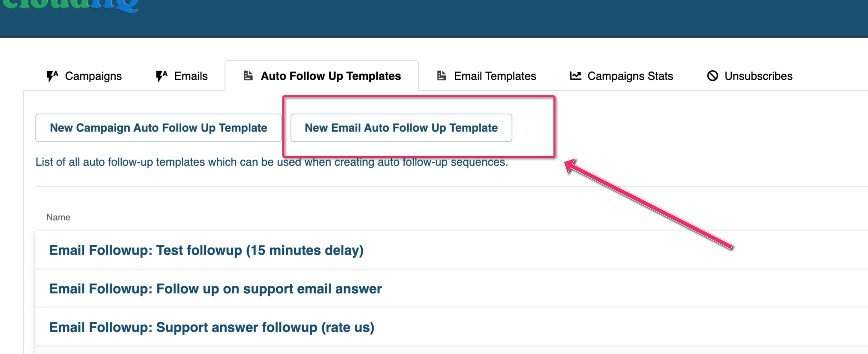Switch to the Emails tab

(182, 76)
